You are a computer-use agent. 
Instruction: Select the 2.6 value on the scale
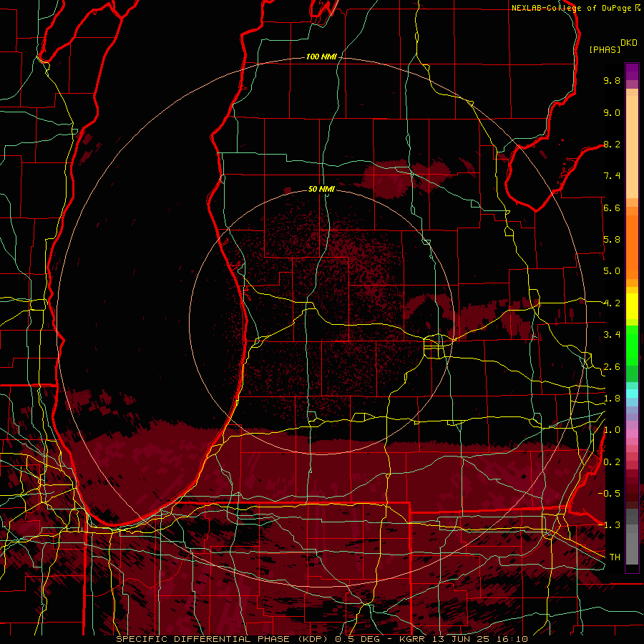612,367
